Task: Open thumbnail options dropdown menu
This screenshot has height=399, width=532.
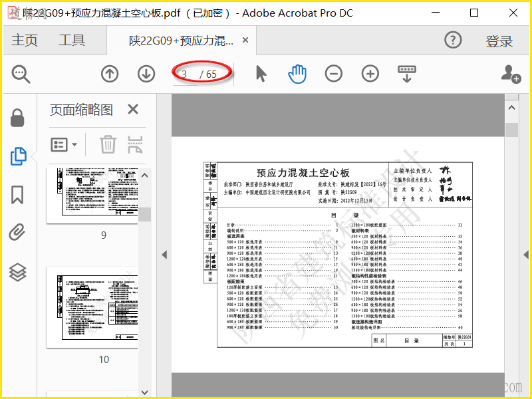Action: click(x=64, y=144)
